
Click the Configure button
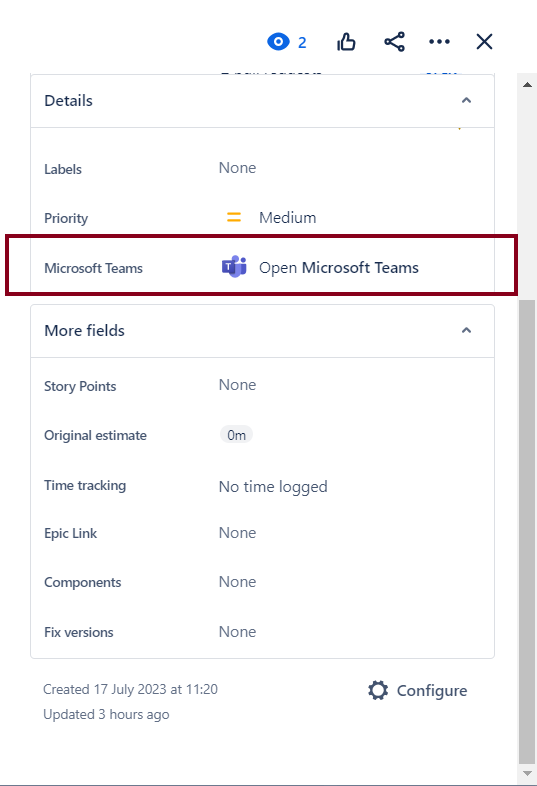click(418, 690)
